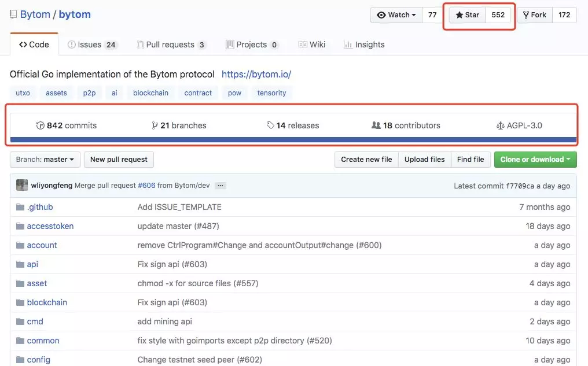
Task: Click the account folder icon
Action: 20,245
